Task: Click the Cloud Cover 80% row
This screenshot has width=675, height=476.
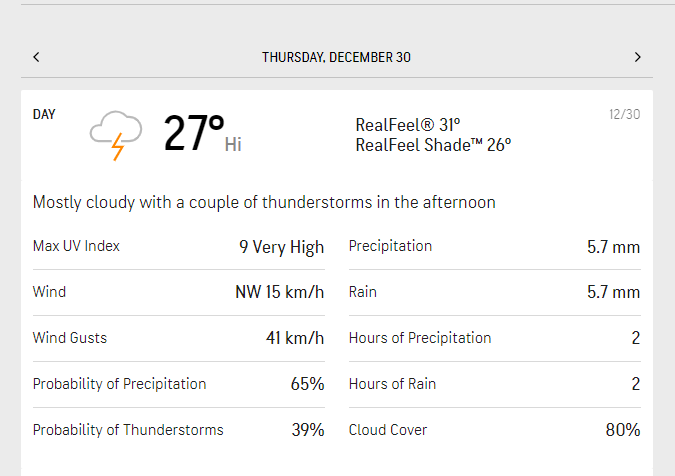Action: point(494,430)
